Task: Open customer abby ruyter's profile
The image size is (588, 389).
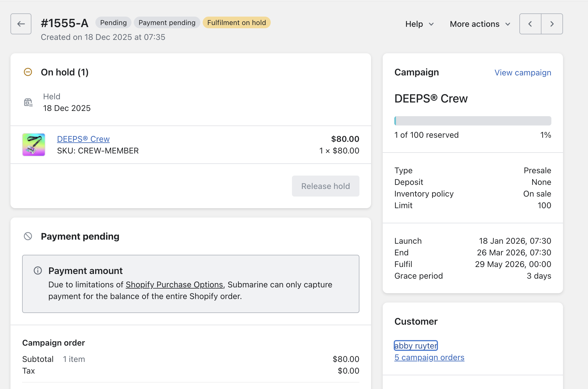Action: point(416,346)
